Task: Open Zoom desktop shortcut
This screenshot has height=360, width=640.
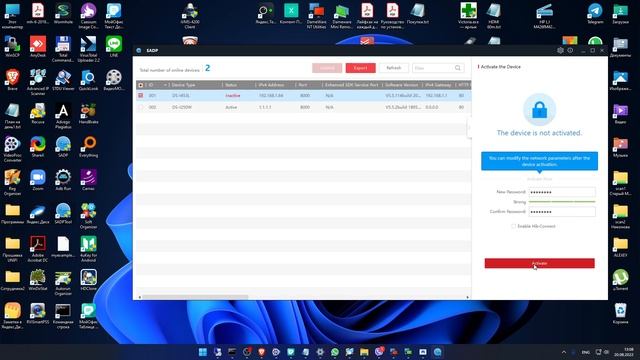Action: [38, 181]
